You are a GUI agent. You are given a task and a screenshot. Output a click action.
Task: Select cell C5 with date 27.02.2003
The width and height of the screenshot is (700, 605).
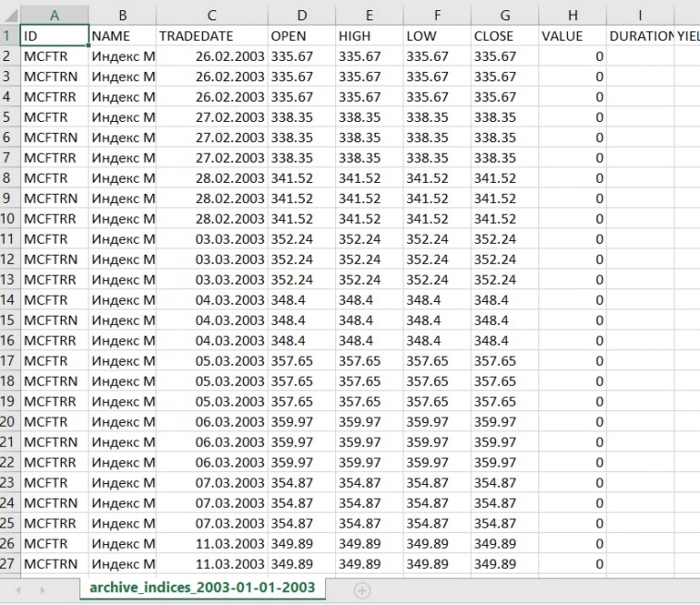(211, 117)
